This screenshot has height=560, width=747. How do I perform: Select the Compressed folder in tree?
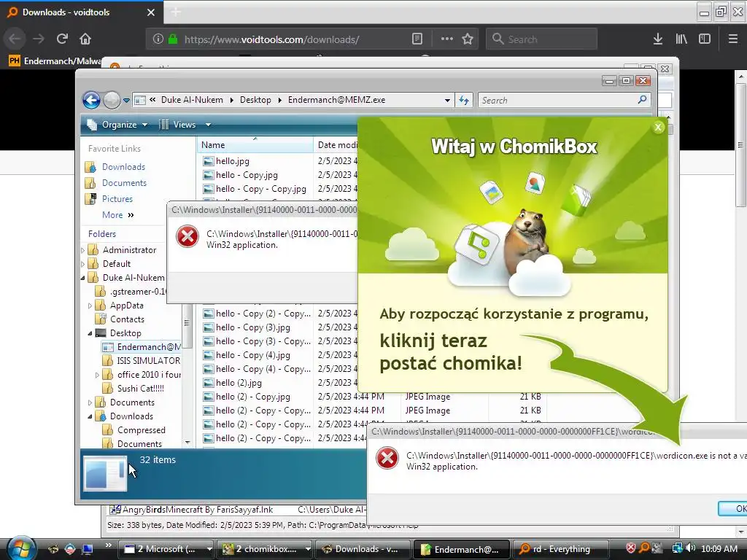pos(141,430)
